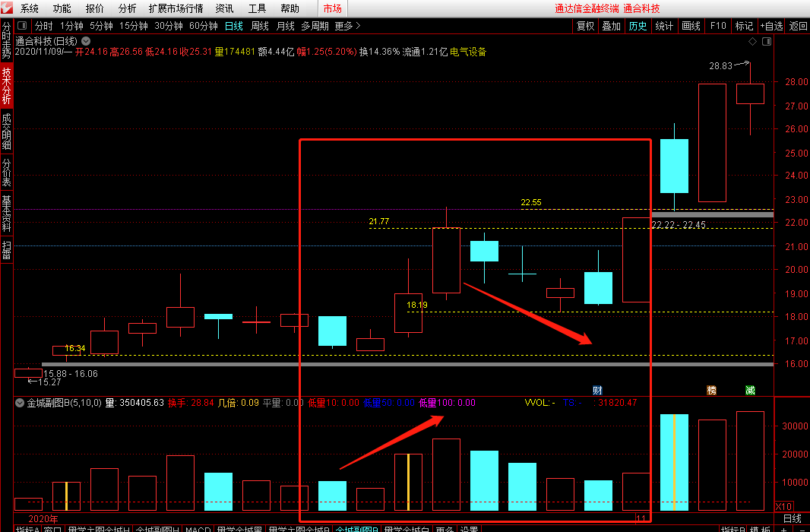Switch to the 市场 tab
The height and width of the screenshot is (532, 810).
[333, 9]
